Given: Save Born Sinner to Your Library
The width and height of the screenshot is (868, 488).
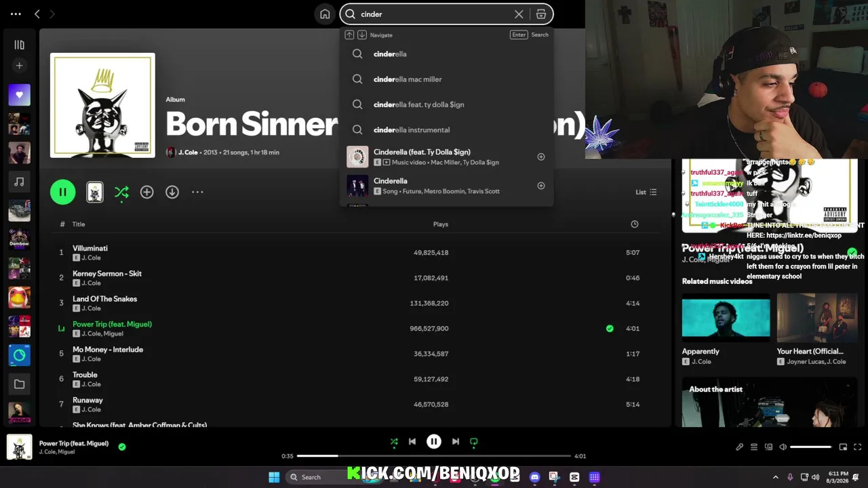Looking at the screenshot, I should point(146,192).
